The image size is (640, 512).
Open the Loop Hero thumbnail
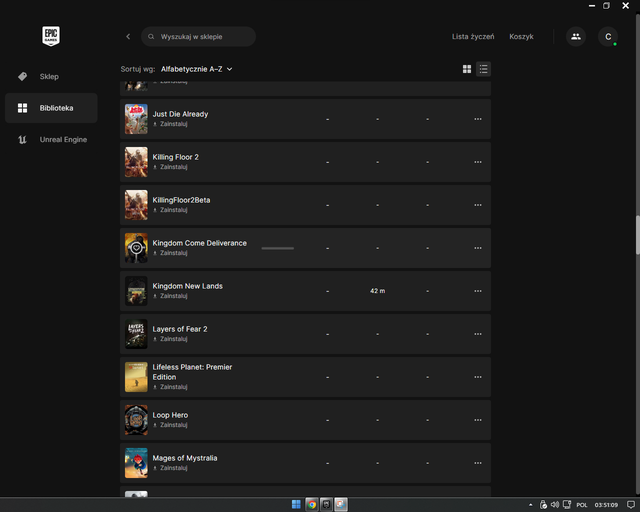point(136,420)
